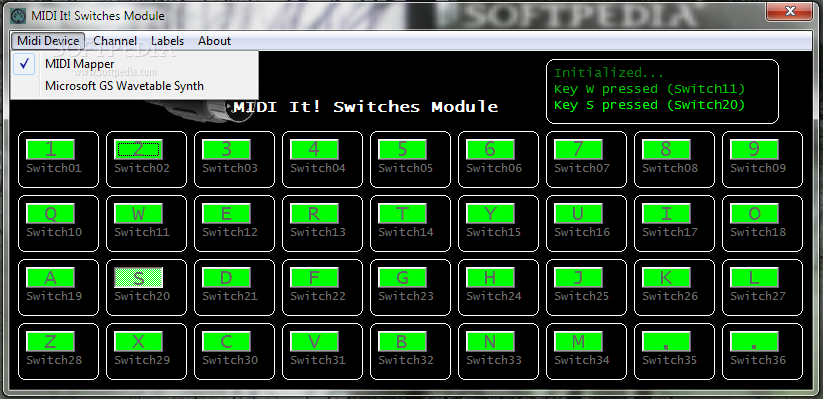Trigger switch button 7 (Switch07)

(x=578, y=150)
